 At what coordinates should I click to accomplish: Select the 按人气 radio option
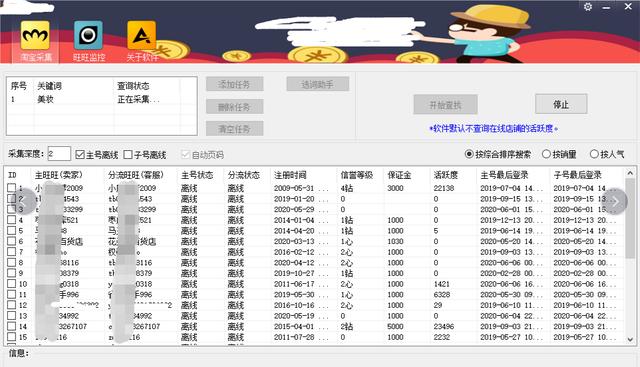coord(594,154)
